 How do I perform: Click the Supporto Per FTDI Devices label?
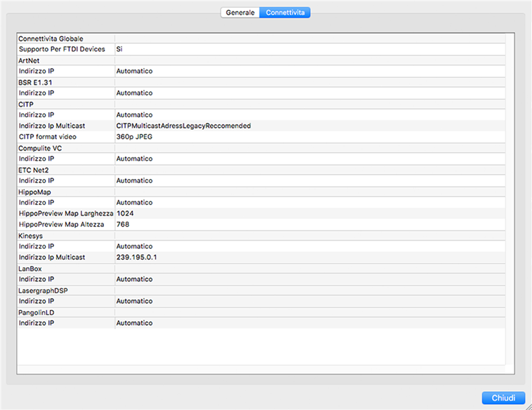coord(62,49)
